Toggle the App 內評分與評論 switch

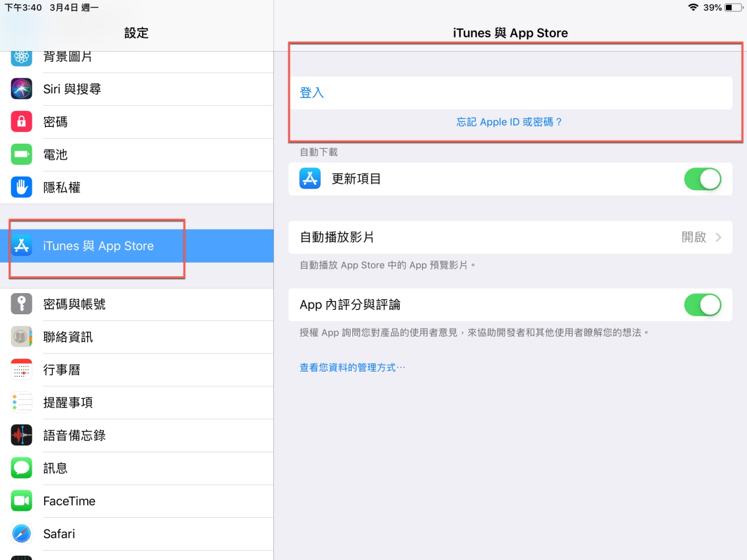(x=703, y=305)
